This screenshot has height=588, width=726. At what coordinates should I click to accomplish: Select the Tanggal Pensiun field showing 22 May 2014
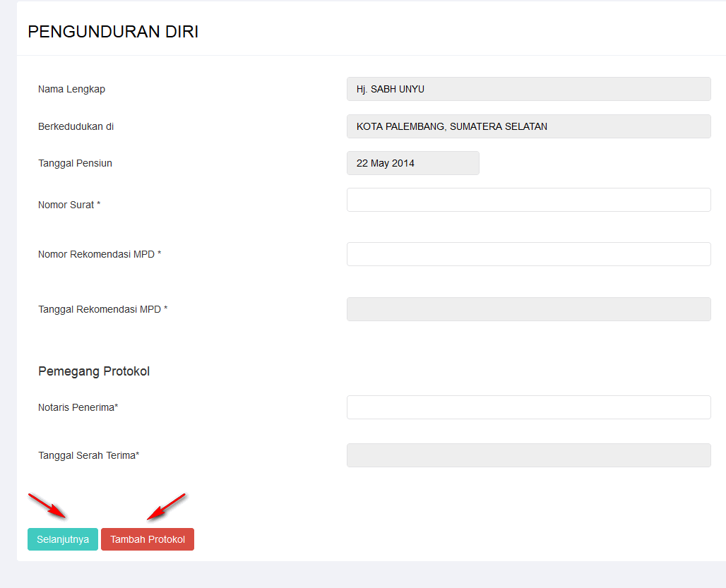click(412, 163)
